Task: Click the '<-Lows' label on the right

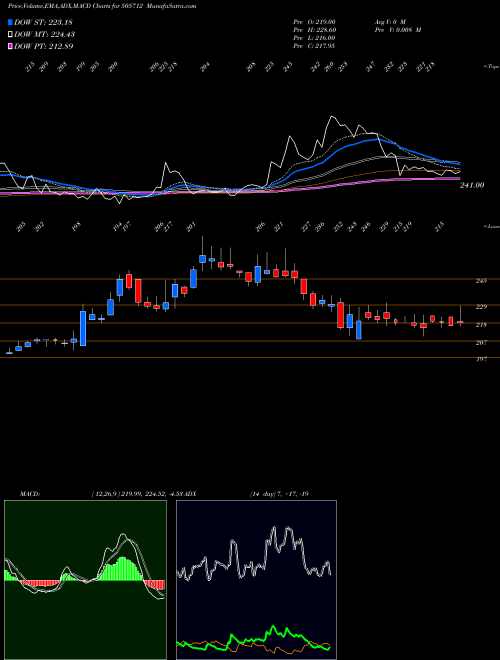Action: [492, 226]
